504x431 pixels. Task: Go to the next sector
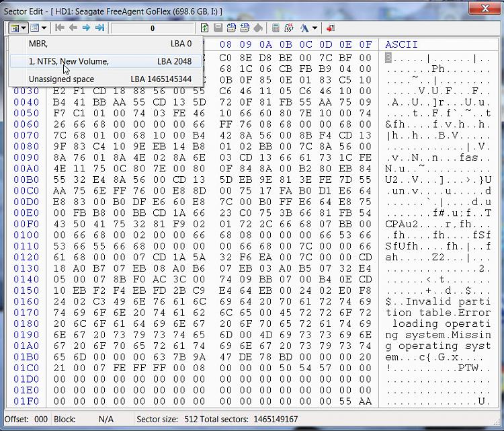tap(86, 28)
